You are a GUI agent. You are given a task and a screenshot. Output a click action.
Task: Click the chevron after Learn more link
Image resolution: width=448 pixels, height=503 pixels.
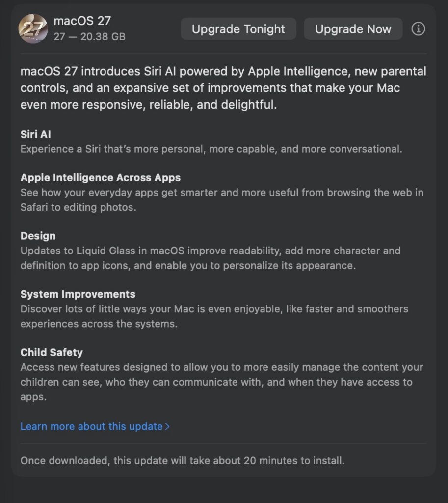click(167, 427)
